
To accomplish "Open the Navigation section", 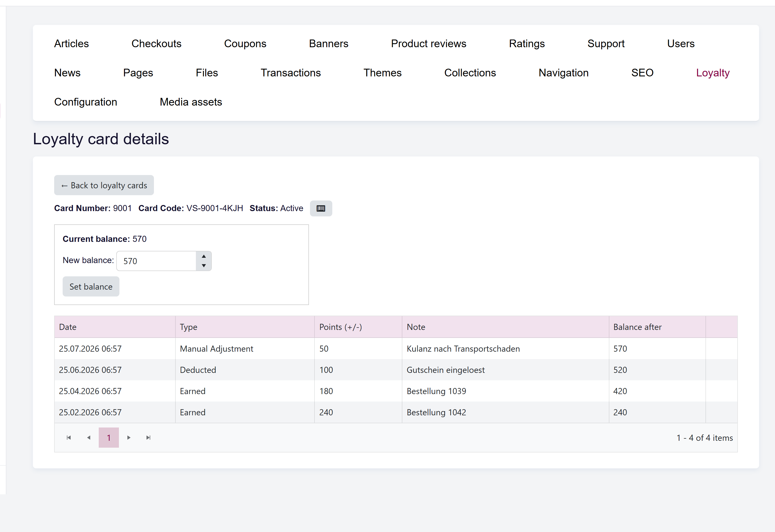I will 563,73.
